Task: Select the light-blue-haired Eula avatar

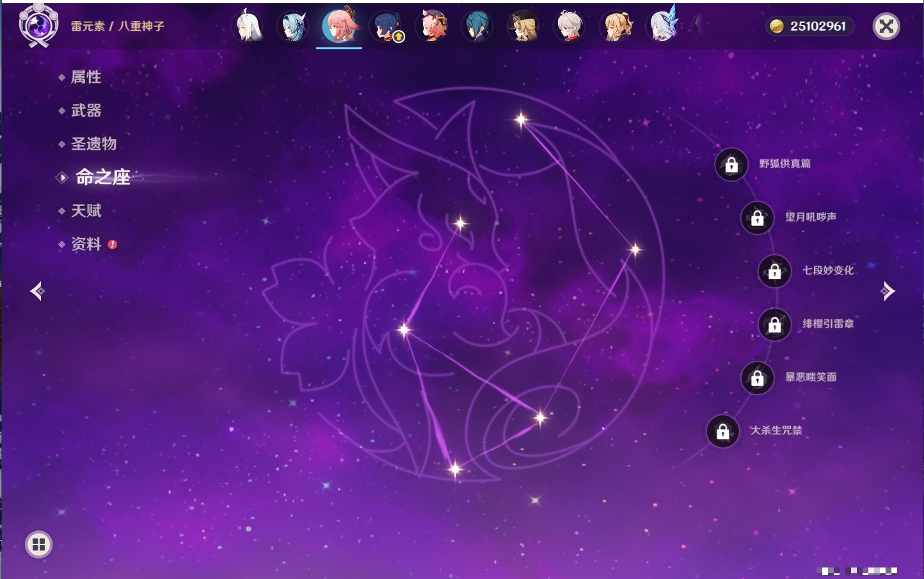Action: 293,26
